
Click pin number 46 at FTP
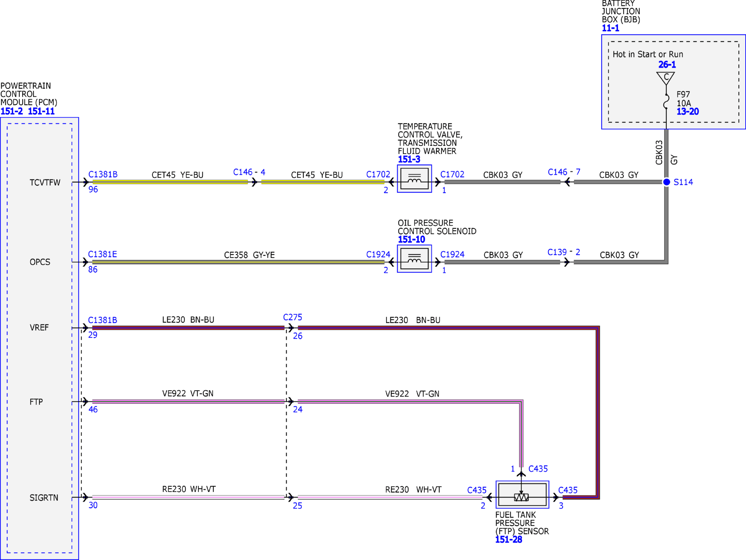click(93, 409)
